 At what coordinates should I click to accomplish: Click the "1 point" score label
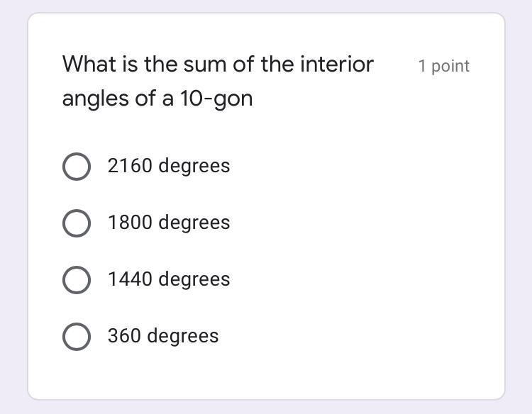coord(443,66)
